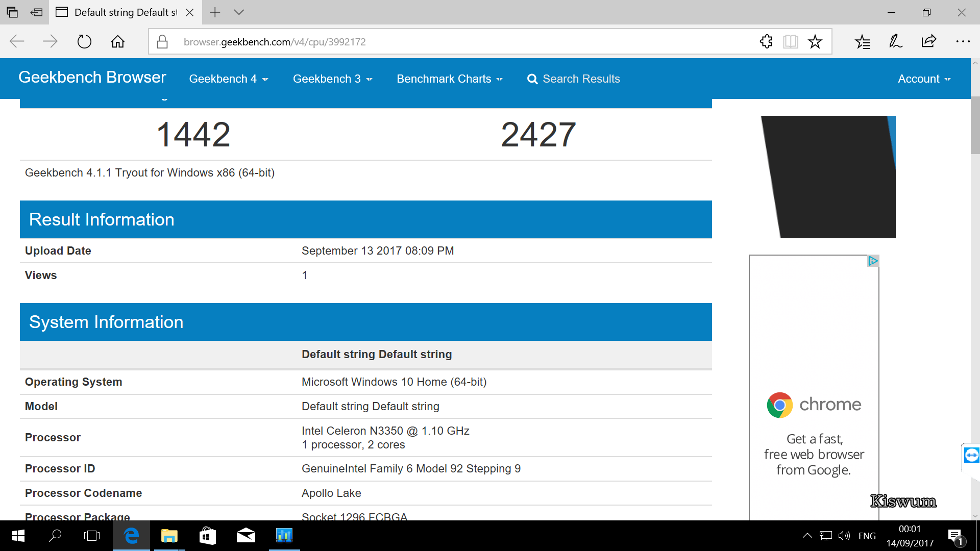Screen dimensions: 980x551
Task: Open the volume control tray icon
Action: (x=844, y=536)
